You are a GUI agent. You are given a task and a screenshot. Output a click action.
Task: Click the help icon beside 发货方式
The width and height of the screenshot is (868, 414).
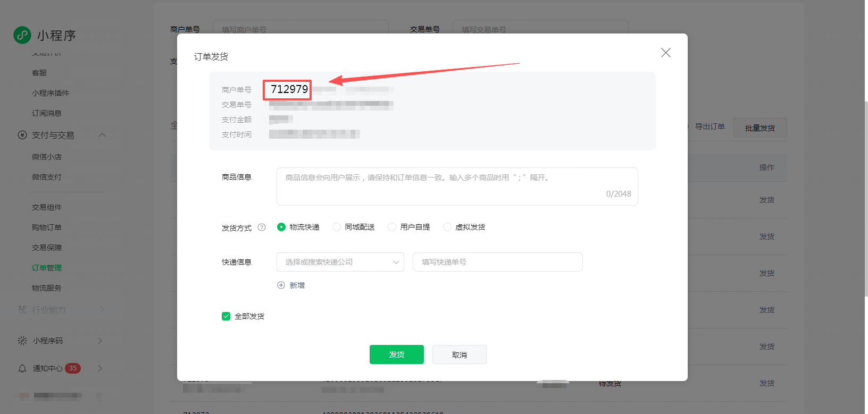coord(262,227)
